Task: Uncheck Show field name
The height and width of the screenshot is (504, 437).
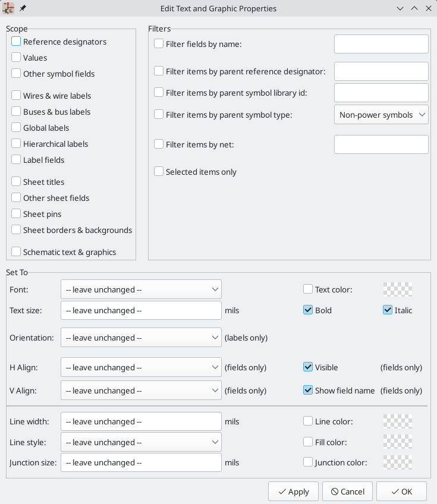Action: coord(308,390)
